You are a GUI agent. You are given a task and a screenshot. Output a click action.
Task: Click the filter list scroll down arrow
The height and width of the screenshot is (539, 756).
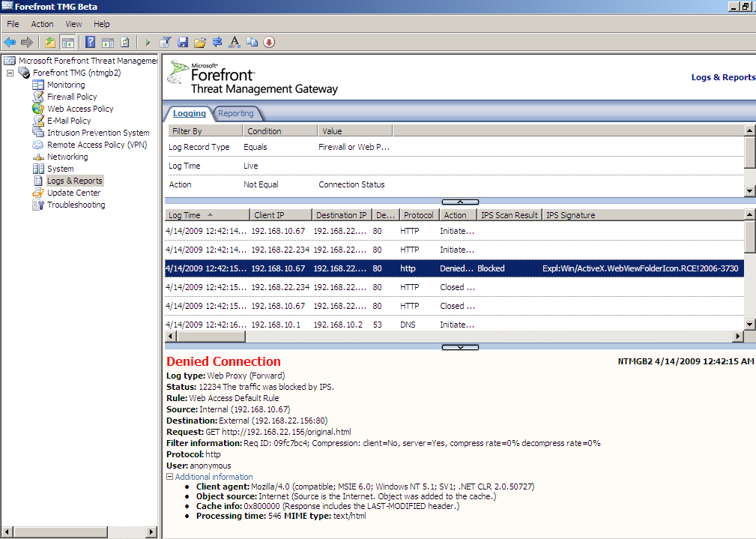[750, 190]
